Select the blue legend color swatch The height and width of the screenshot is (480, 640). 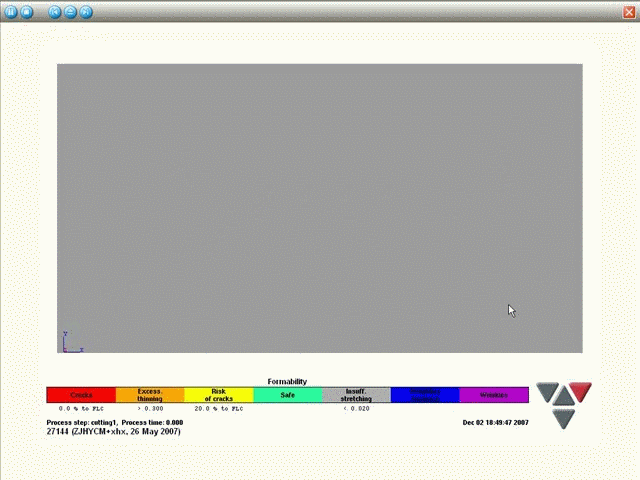(424, 395)
